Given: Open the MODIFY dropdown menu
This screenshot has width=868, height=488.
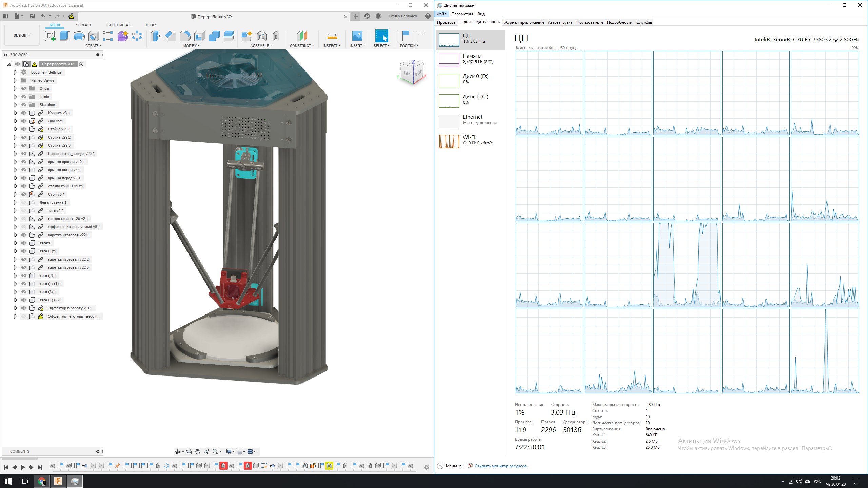Looking at the screenshot, I should coord(192,46).
